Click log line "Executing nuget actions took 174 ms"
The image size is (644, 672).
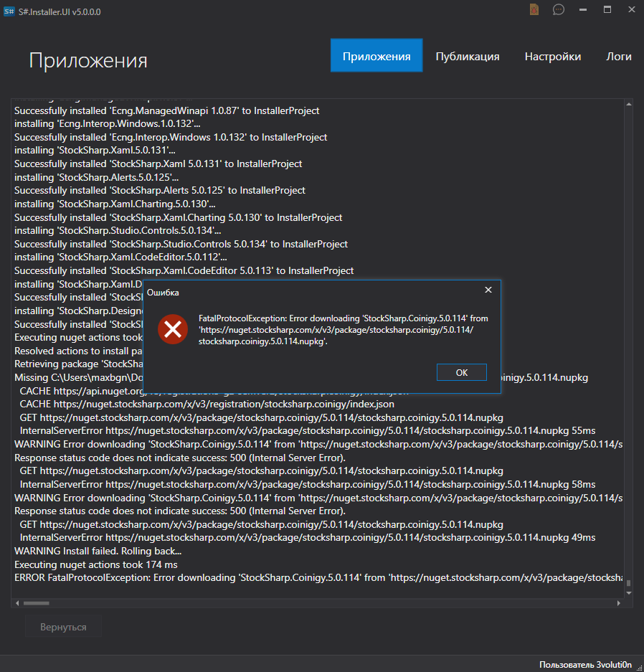tap(96, 564)
